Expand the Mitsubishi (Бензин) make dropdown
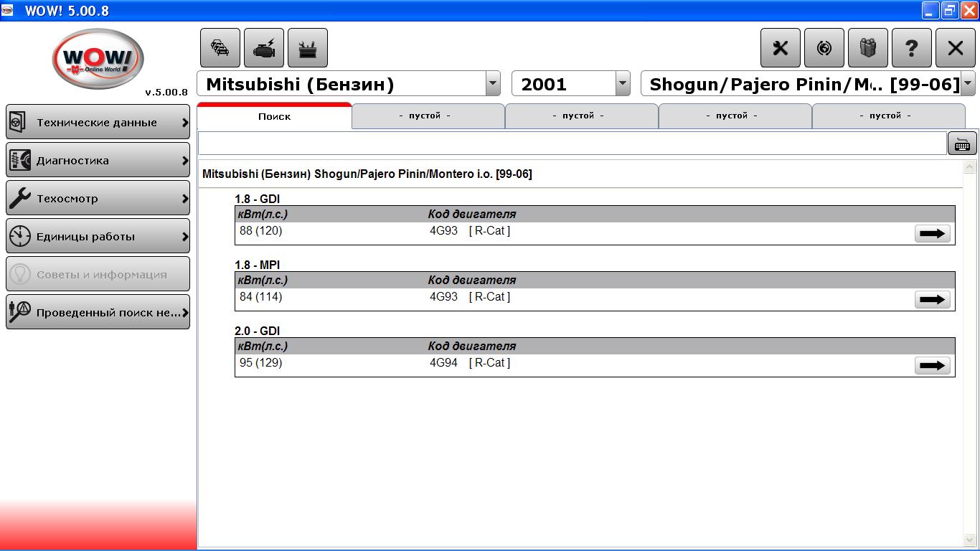Image resolution: width=980 pixels, height=551 pixels. 493,84
